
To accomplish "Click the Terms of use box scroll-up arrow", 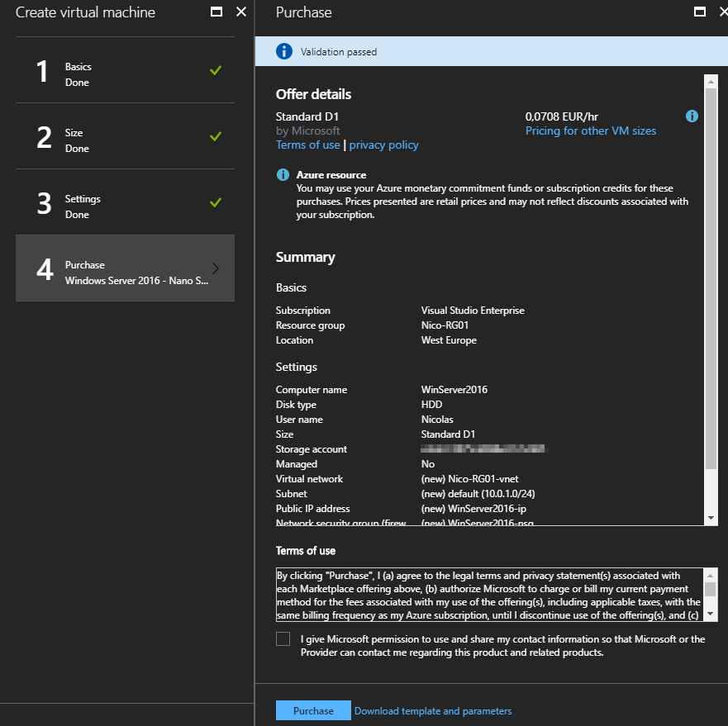I will pos(710,576).
